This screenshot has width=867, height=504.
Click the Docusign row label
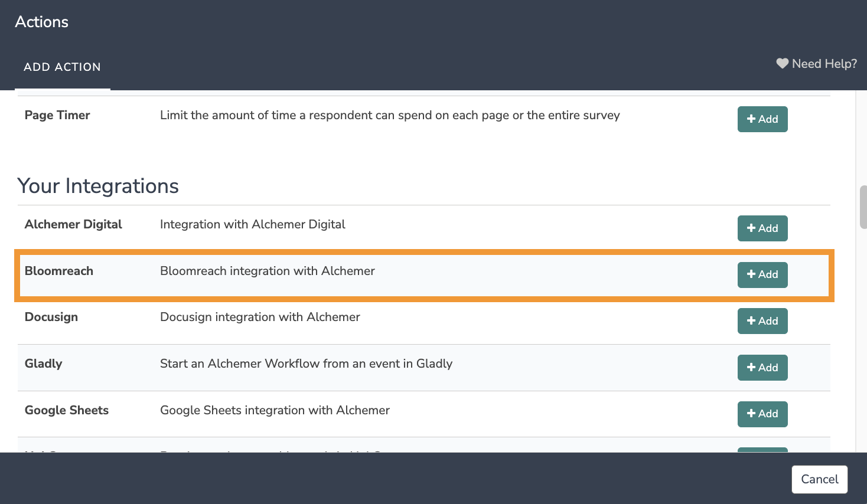coord(51,317)
